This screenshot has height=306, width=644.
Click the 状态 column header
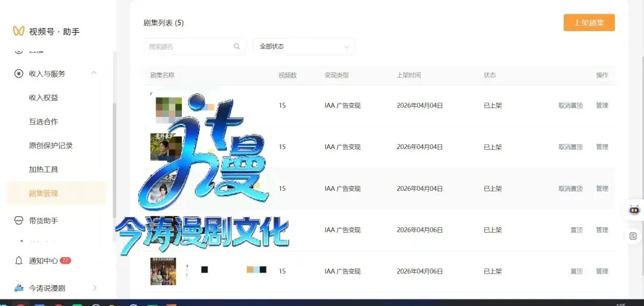[490, 75]
